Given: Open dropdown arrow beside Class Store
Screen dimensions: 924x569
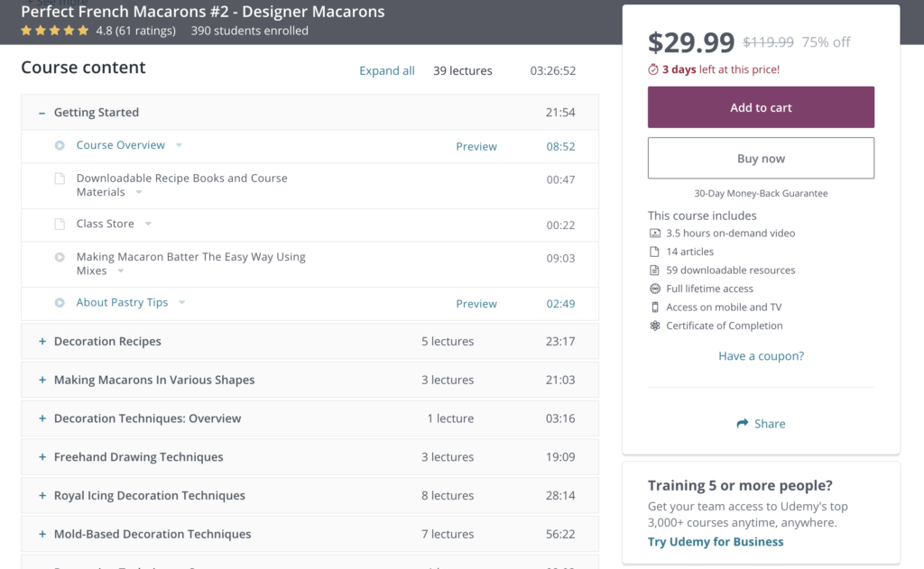Looking at the screenshot, I should point(148,224).
